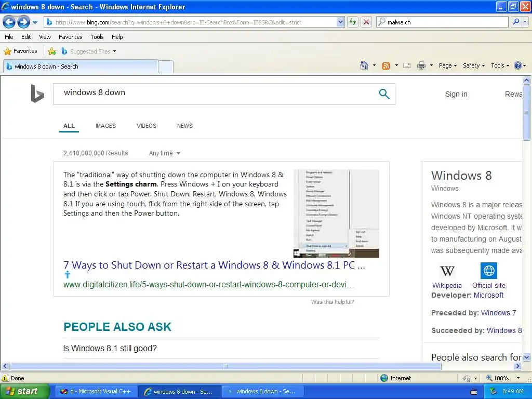Click the Bing logo
The width and height of the screenshot is (532, 399).
click(x=37, y=94)
